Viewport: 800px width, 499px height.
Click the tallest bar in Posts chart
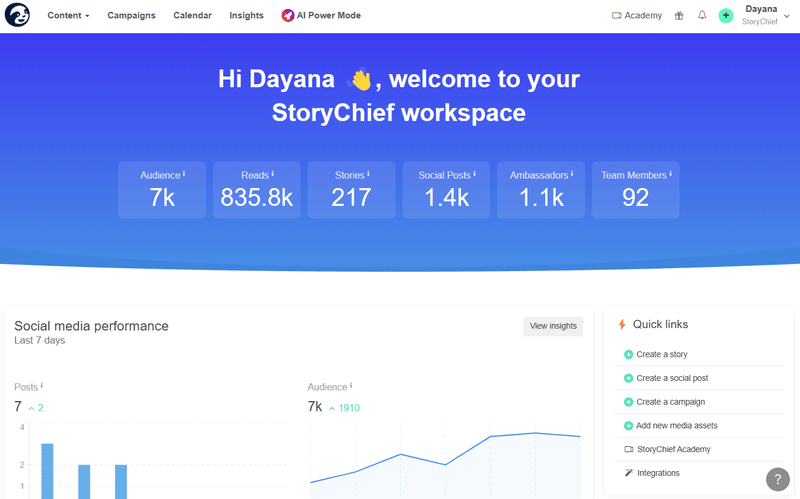(47, 471)
